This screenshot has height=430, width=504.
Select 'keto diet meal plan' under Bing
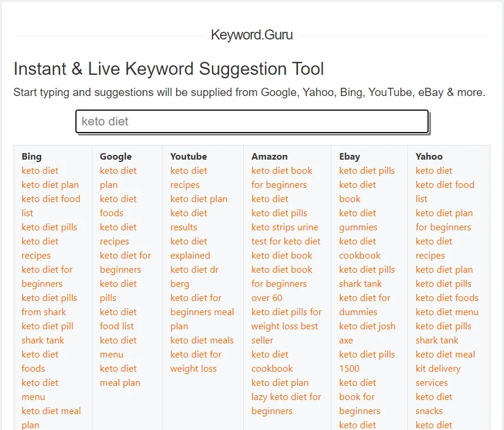(x=51, y=418)
